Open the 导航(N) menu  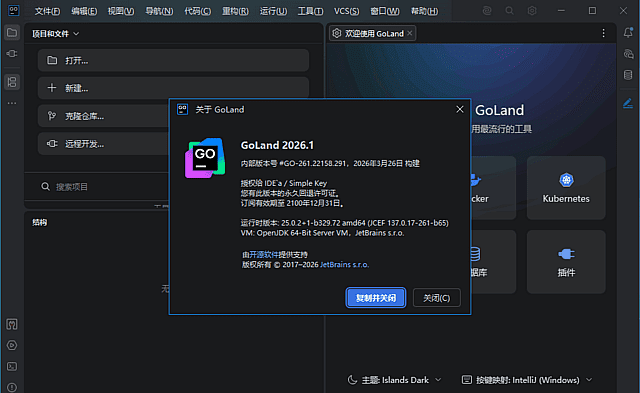159,11
